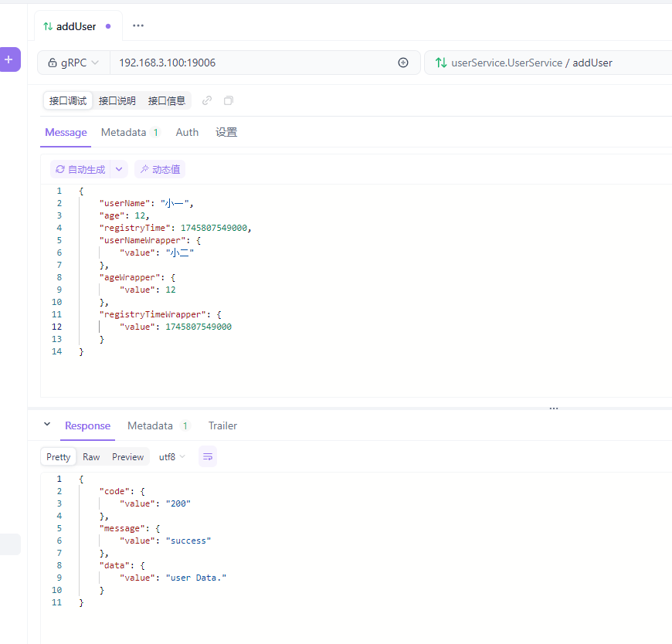This screenshot has height=644, width=672.
Task: Click the 自动生成 button
Action: point(80,170)
